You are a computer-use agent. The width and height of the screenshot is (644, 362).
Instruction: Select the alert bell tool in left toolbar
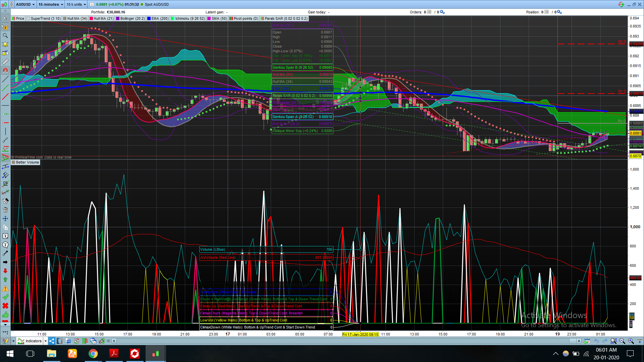tap(5, 44)
